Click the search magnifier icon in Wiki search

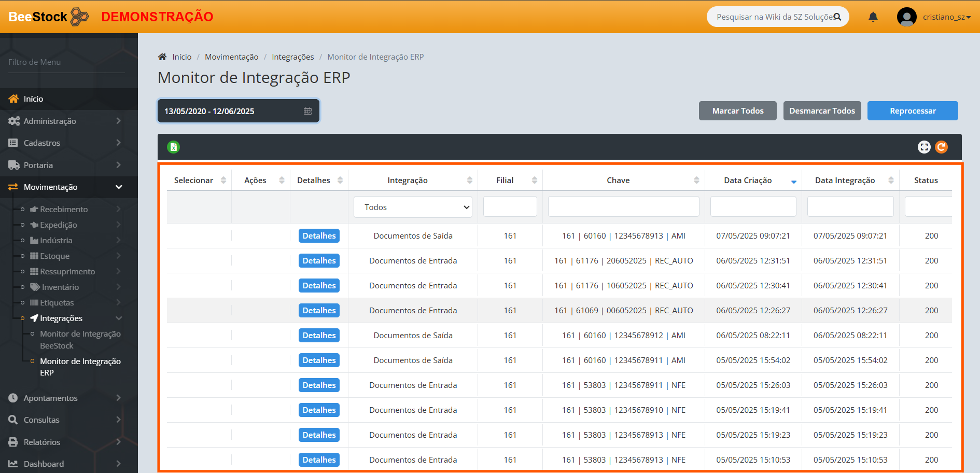click(x=837, y=17)
